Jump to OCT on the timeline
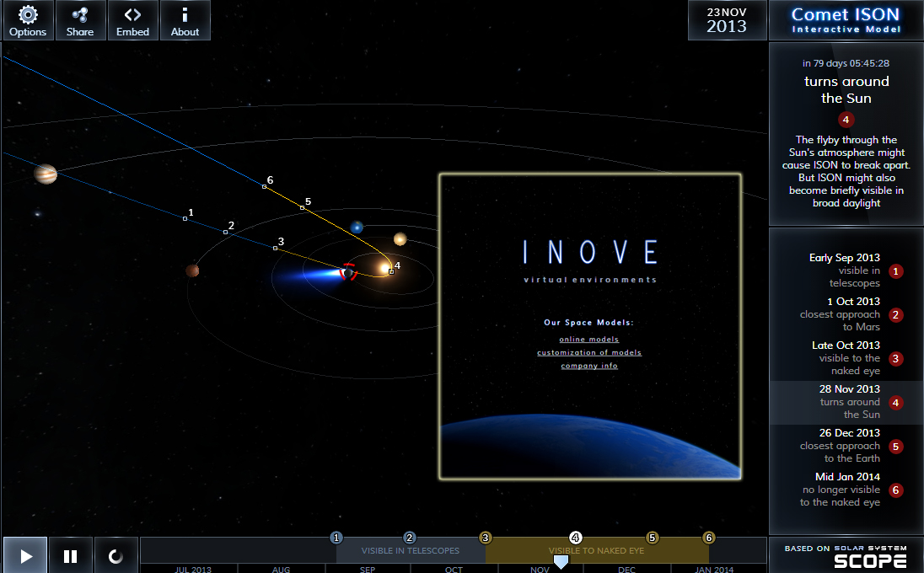The image size is (924, 573). pos(454,570)
